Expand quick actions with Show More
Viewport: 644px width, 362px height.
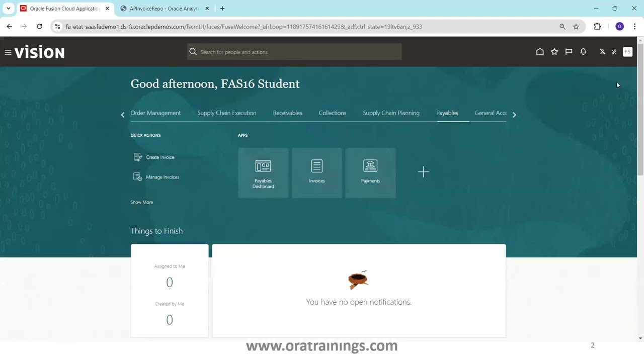pyautogui.click(x=142, y=202)
